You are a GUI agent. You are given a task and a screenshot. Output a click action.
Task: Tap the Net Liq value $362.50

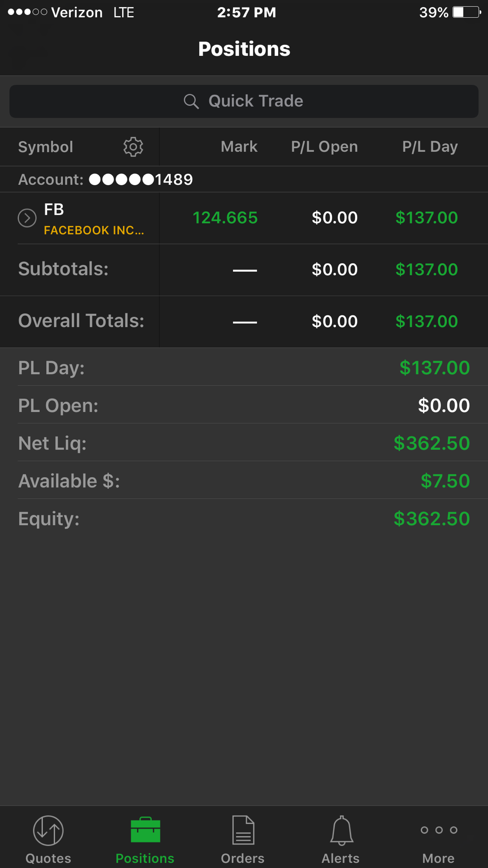[432, 443]
